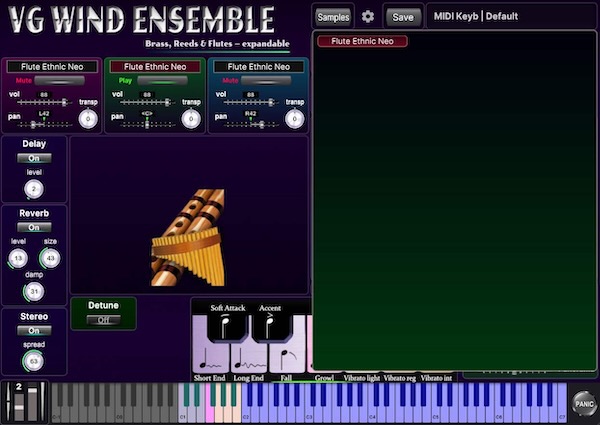The height and width of the screenshot is (425, 600).
Task: Click the Vibrato light key switch label
Action: [362, 378]
